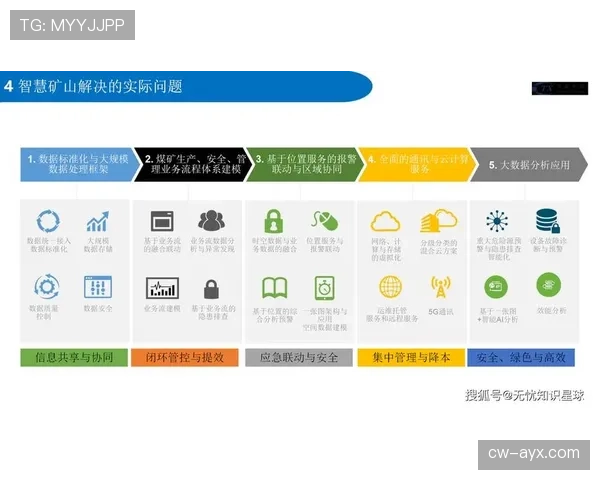Click the label 业务流数据分析与异常发现
The height and width of the screenshot is (480, 600).
(212, 245)
